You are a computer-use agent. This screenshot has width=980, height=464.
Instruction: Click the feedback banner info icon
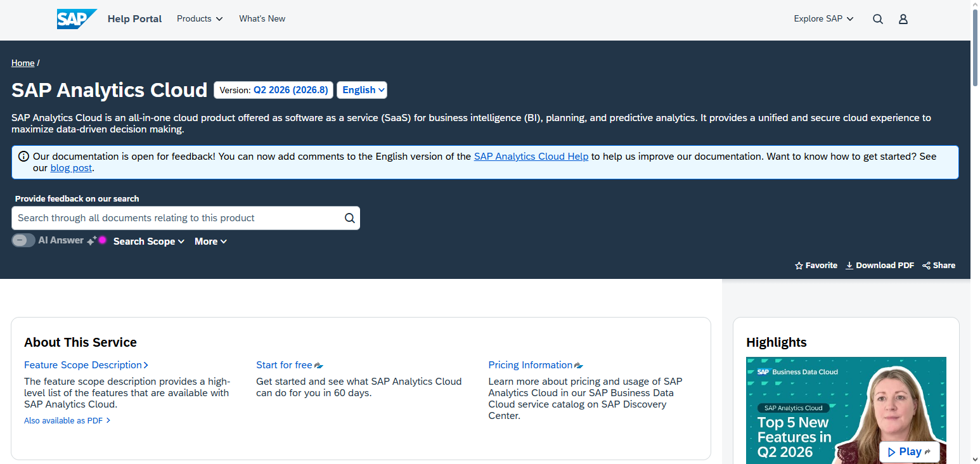pyautogui.click(x=23, y=157)
